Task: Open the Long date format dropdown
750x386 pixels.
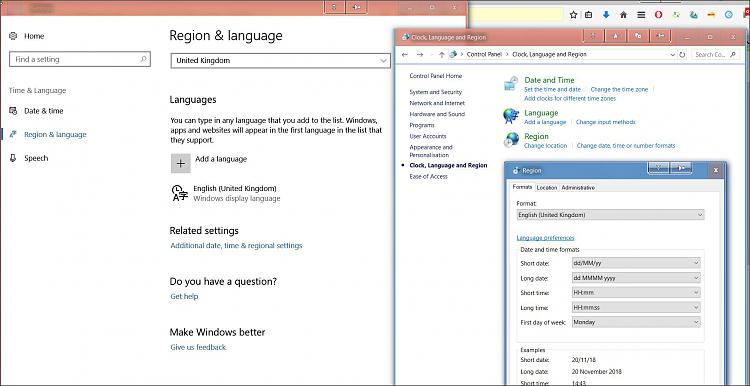Action: 636,278
